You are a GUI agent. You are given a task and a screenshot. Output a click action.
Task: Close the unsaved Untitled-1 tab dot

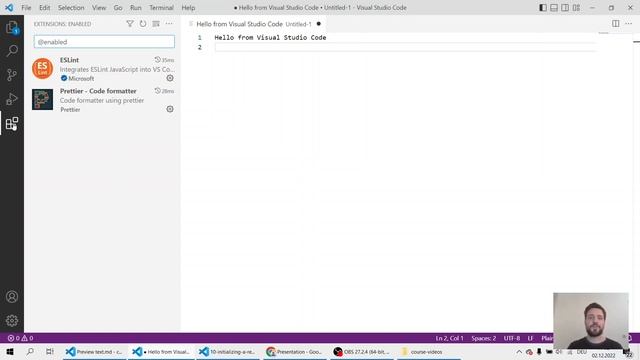tap(319, 24)
